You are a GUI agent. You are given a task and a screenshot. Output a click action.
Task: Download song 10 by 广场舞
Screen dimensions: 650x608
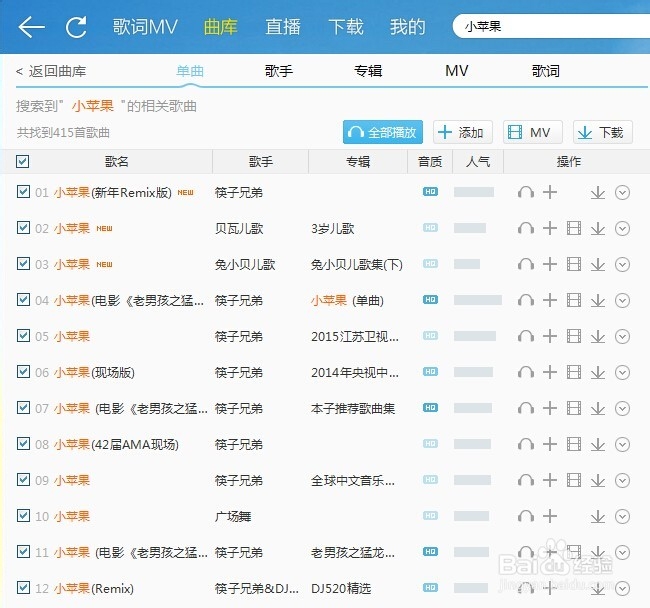coord(598,517)
